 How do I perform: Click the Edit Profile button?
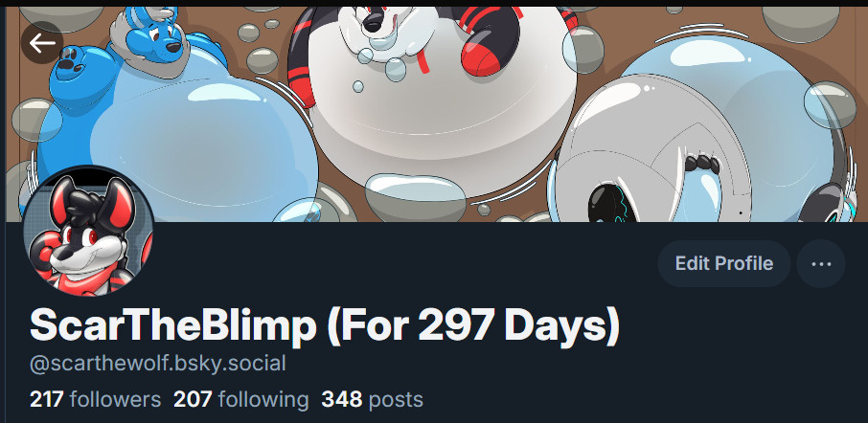click(x=723, y=264)
